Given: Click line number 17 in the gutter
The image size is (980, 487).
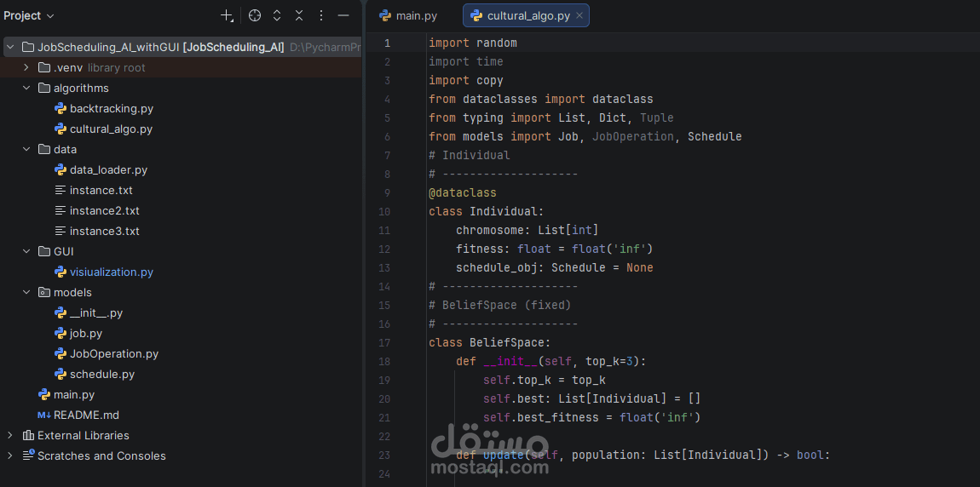Looking at the screenshot, I should pyautogui.click(x=384, y=343).
